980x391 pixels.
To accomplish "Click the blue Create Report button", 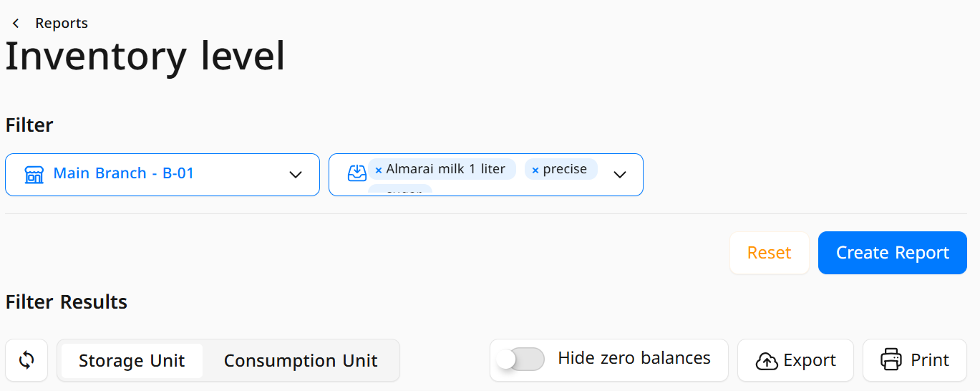I will coord(893,253).
